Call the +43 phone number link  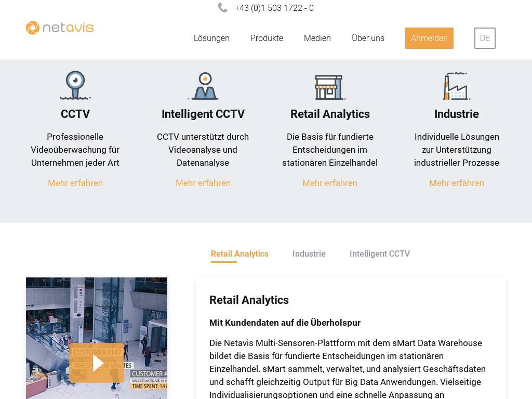pyautogui.click(x=274, y=8)
